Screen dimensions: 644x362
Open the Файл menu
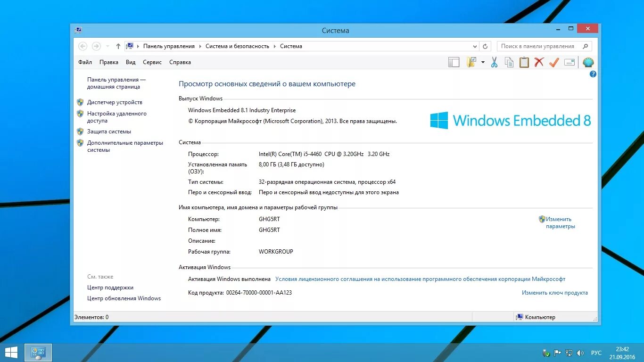(85, 62)
